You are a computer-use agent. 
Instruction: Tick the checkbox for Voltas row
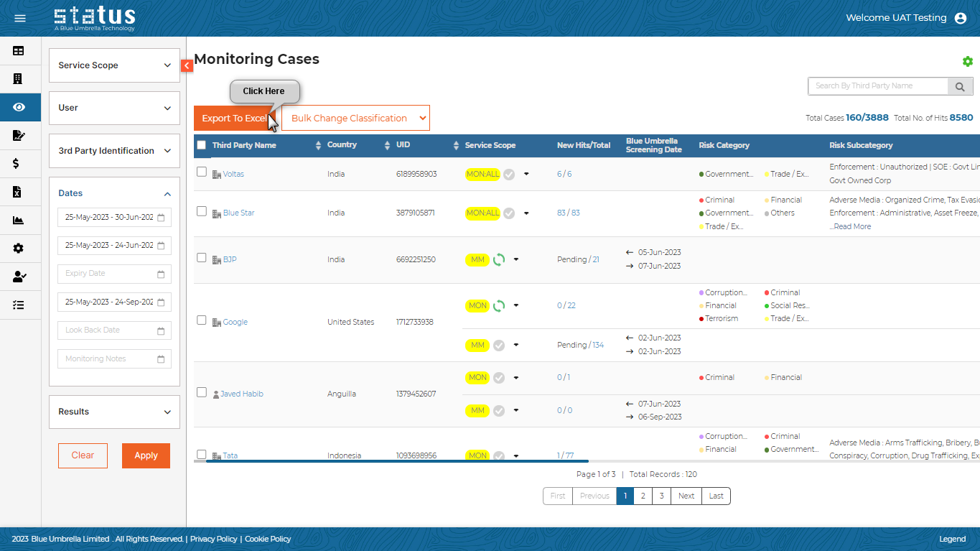tap(202, 172)
